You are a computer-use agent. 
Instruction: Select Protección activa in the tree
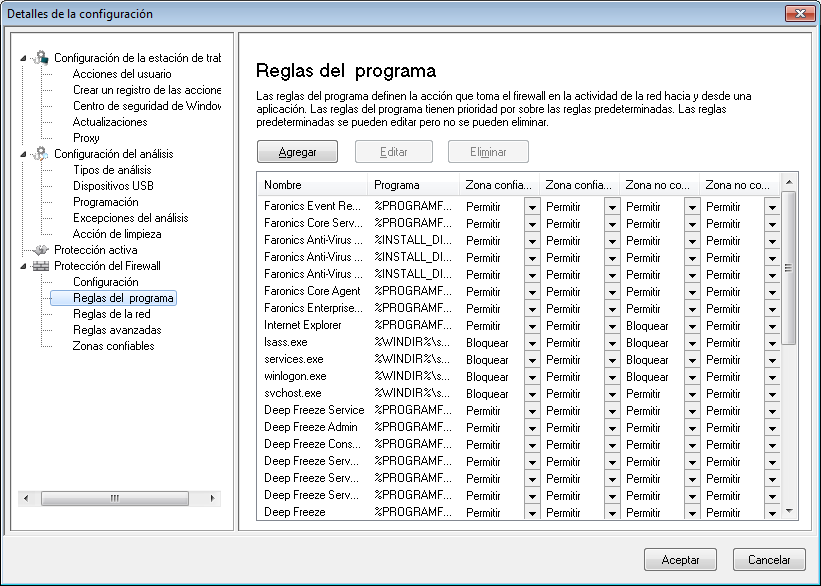[x=96, y=250]
